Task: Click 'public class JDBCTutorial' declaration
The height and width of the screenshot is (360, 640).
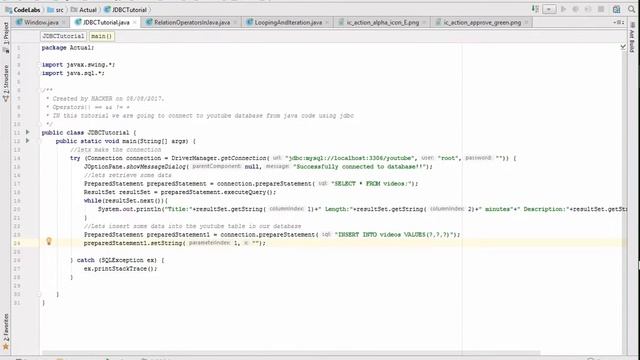Action: tap(85, 133)
